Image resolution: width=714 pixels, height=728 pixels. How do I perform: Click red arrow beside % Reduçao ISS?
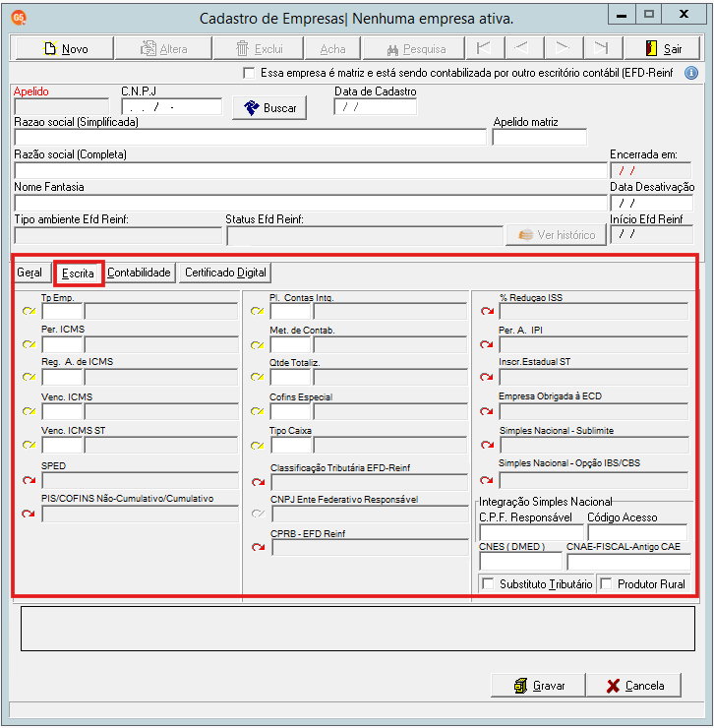click(x=488, y=311)
